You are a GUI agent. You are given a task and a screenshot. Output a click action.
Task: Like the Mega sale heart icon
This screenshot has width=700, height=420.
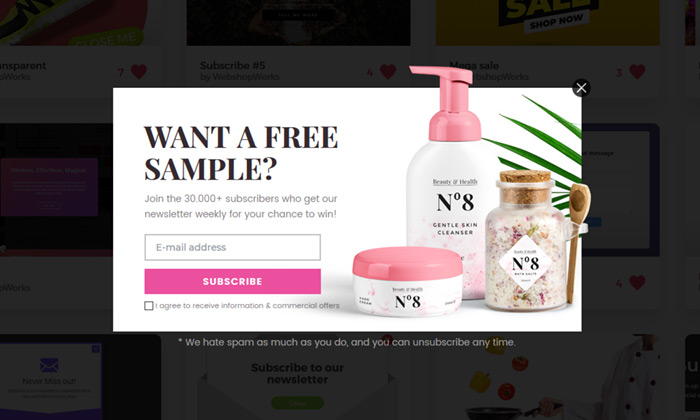[x=637, y=71]
